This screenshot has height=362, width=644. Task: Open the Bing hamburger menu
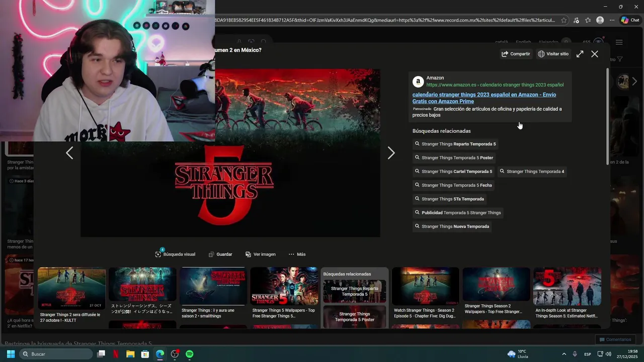click(x=619, y=42)
